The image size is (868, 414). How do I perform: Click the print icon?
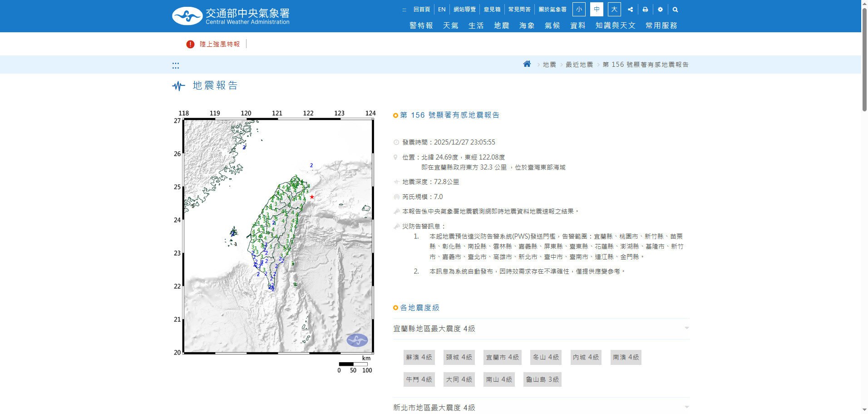click(x=645, y=9)
